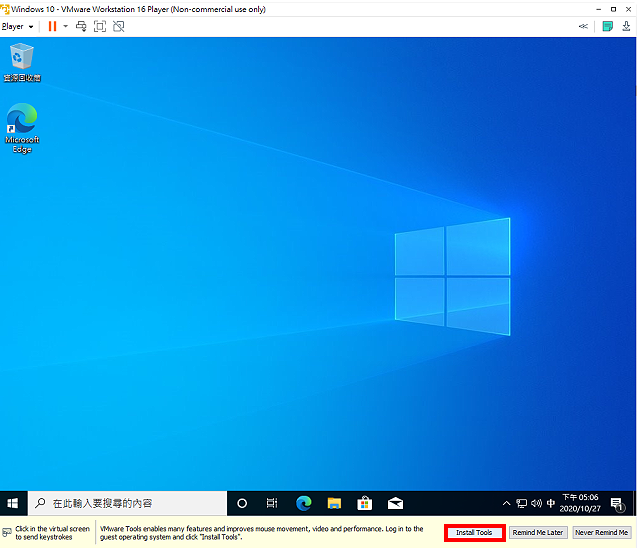Viewport: 638px width, 548px height.
Task: Click the Never Remind Me button
Action: 601,533
